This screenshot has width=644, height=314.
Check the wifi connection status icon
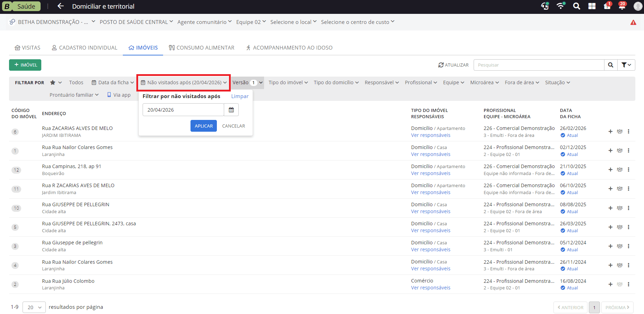pos(561,6)
